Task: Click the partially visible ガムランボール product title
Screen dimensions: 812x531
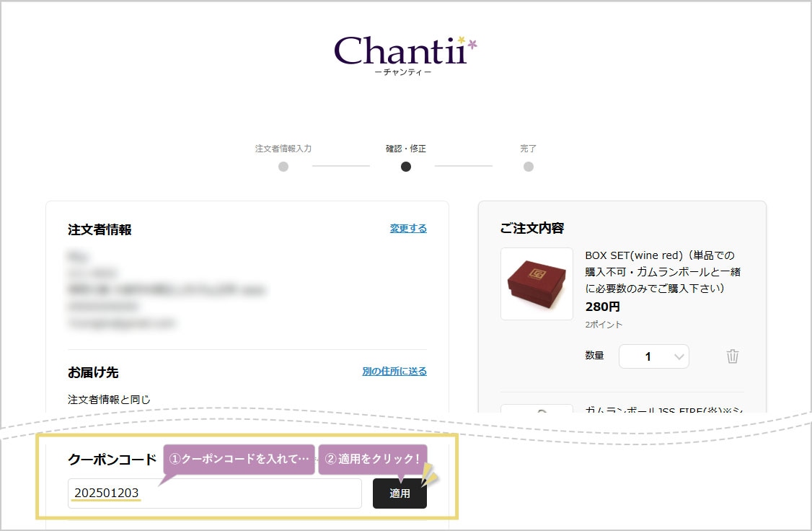Action: coord(664,409)
